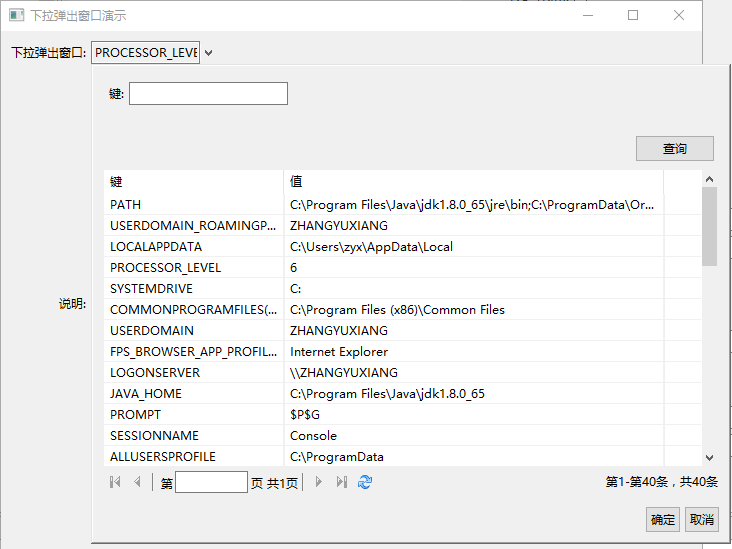Click the value C:\Program Files (x86)\Common Files
Viewport: 732px width, 549px height.
tap(397, 310)
